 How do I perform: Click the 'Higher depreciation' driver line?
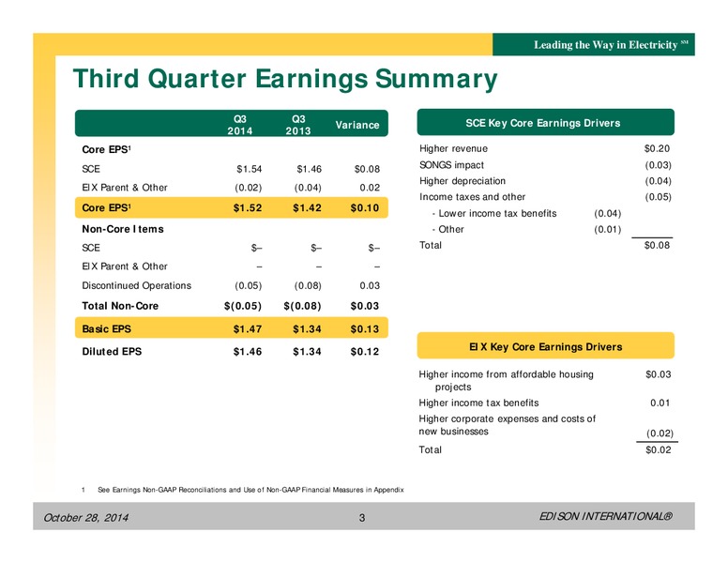[x=463, y=181]
